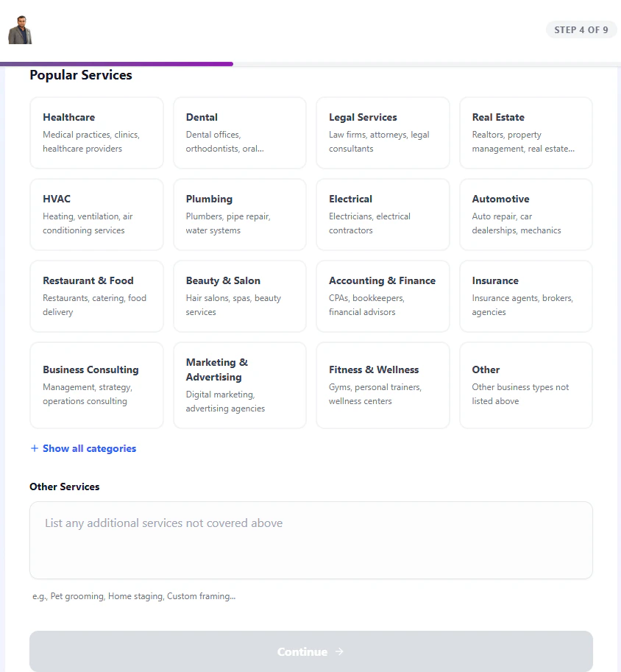Toggle the Legal Services category card
Image resolution: width=621 pixels, height=672 pixels.
[383, 132]
